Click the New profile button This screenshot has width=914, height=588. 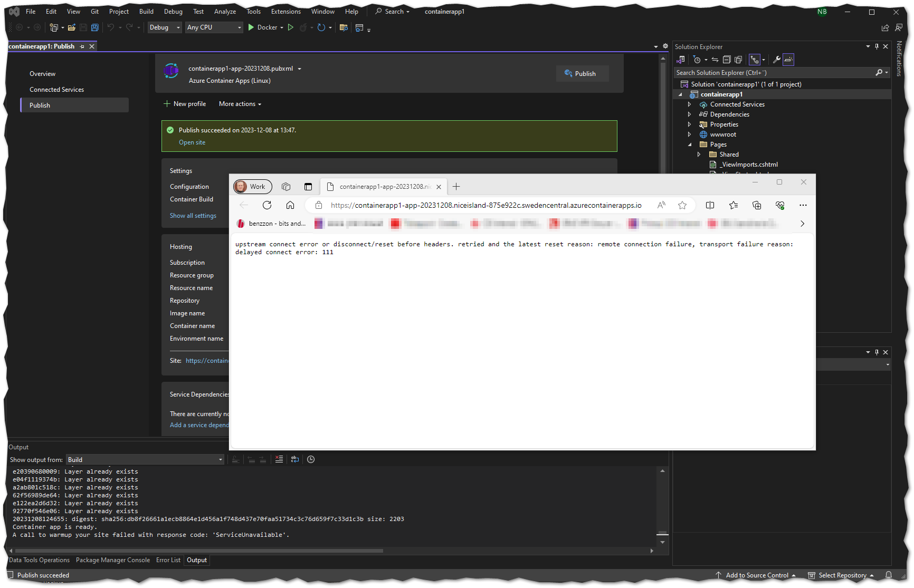(185, 104)
